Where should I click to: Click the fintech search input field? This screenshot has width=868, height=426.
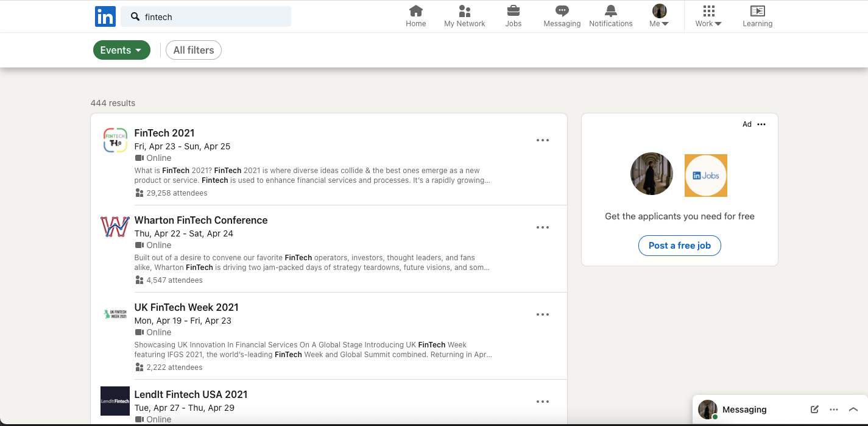click(206, 16)
